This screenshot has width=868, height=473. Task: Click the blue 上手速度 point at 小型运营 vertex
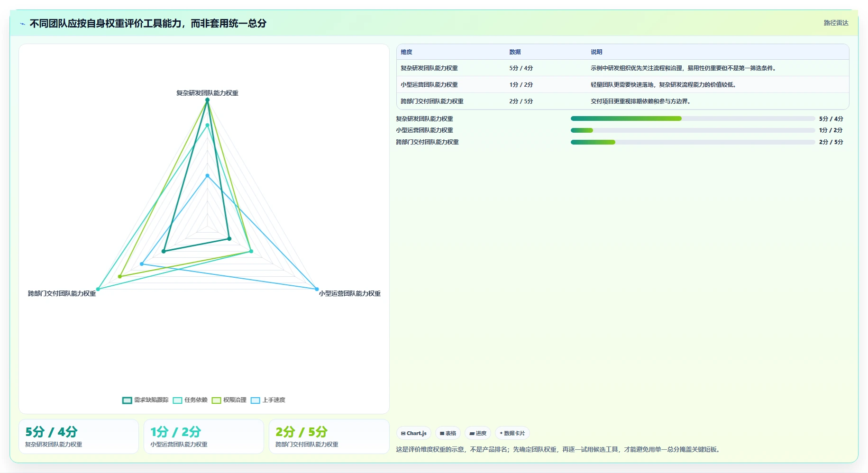[317, 289]
